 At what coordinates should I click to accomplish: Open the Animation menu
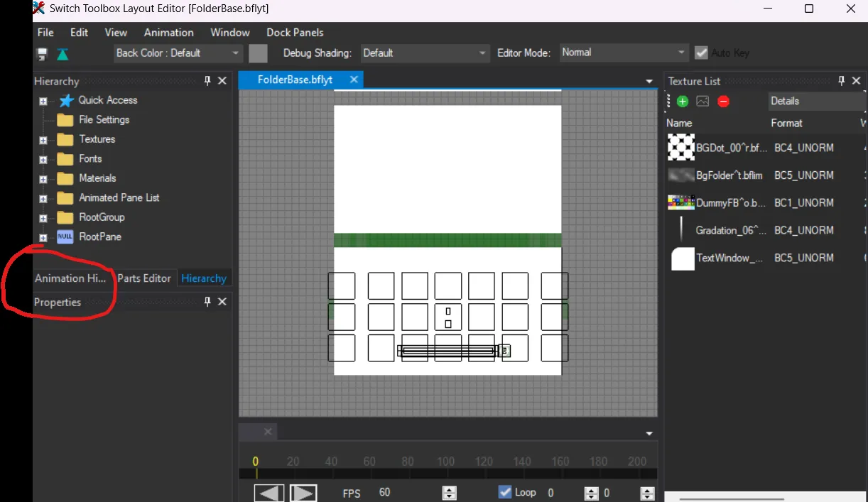pos(168,33)
